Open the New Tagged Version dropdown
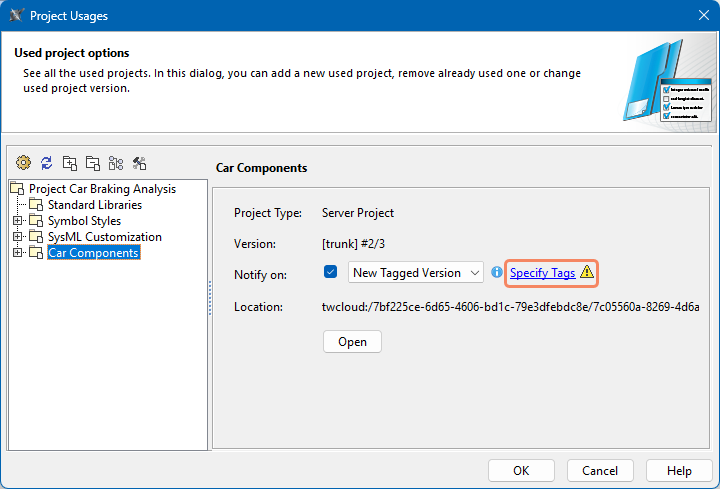 pyautogui.click(x=415, y=273)
